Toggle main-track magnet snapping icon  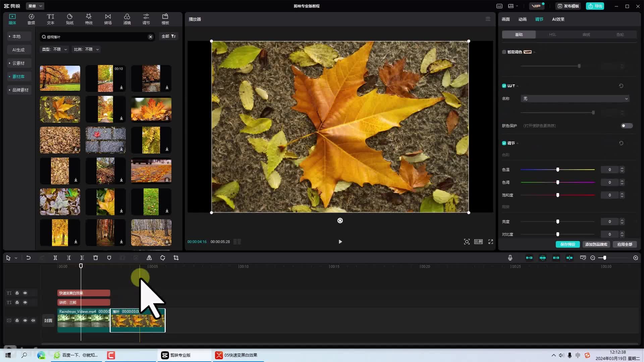[x=529, y=258]
